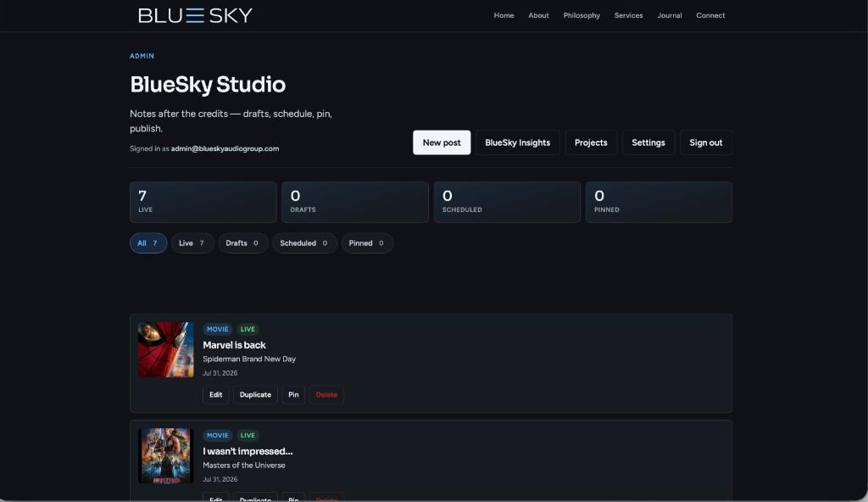Image resolution: width=868 pixels, height=502 pixels.
Task: Click the BlueSky Studio heading
Action: tap(208, 85)
